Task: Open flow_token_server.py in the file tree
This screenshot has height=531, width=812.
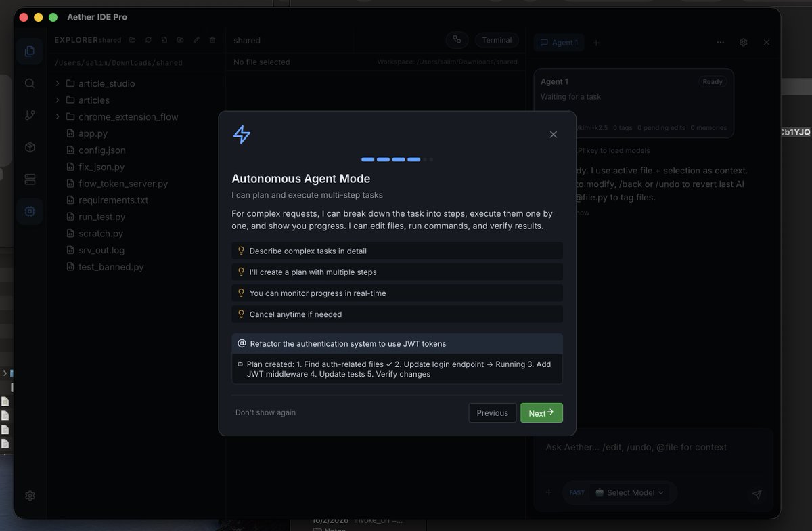Action: tap(123, 184)
